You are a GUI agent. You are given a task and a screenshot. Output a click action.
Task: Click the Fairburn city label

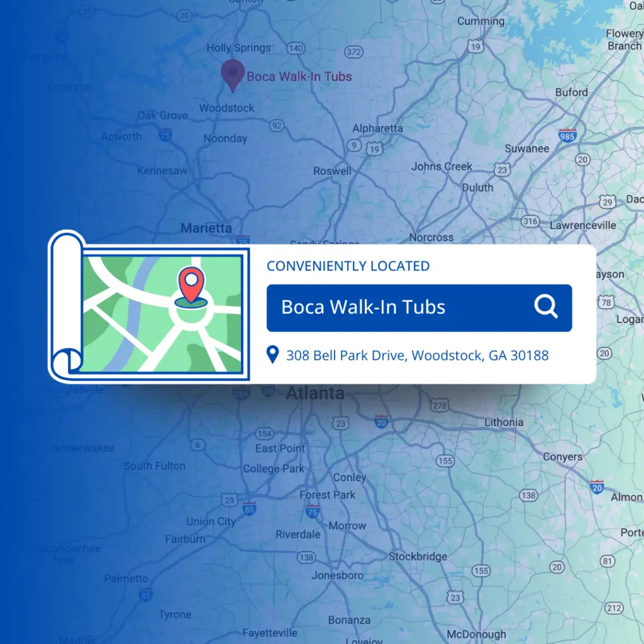(186, 539)
